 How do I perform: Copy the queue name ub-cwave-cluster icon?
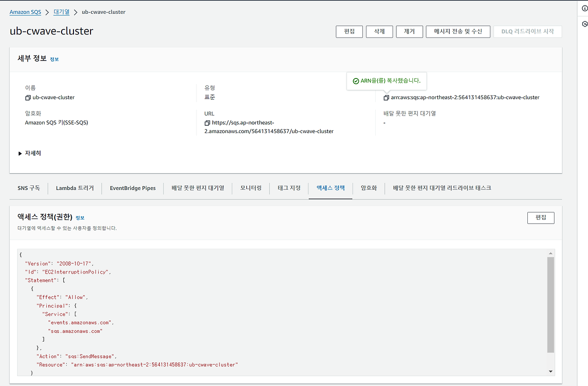[28, 98]
